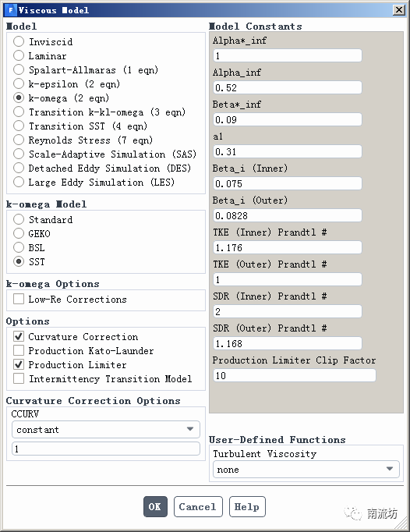Disable Curvature Correction option
Screen dimensions: 410x532
(19, 336)
